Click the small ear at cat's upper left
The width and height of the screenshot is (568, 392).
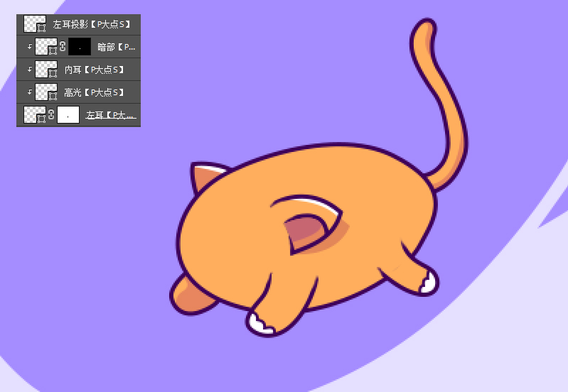tap(205, 176)
